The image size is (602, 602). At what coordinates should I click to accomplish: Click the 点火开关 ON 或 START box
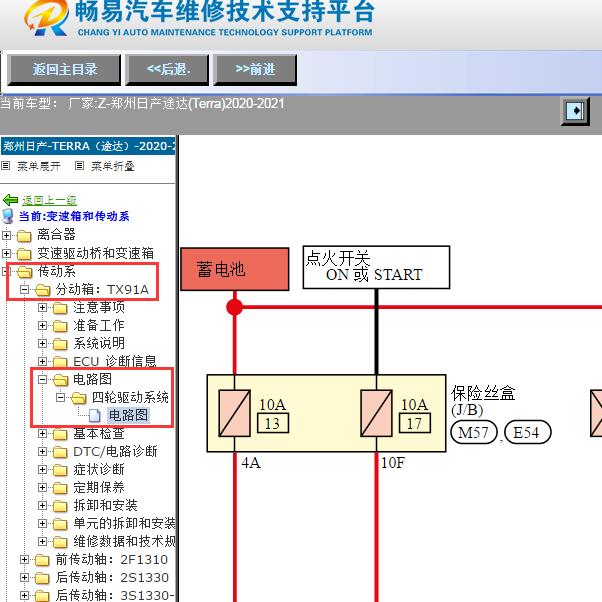[376, 267]
